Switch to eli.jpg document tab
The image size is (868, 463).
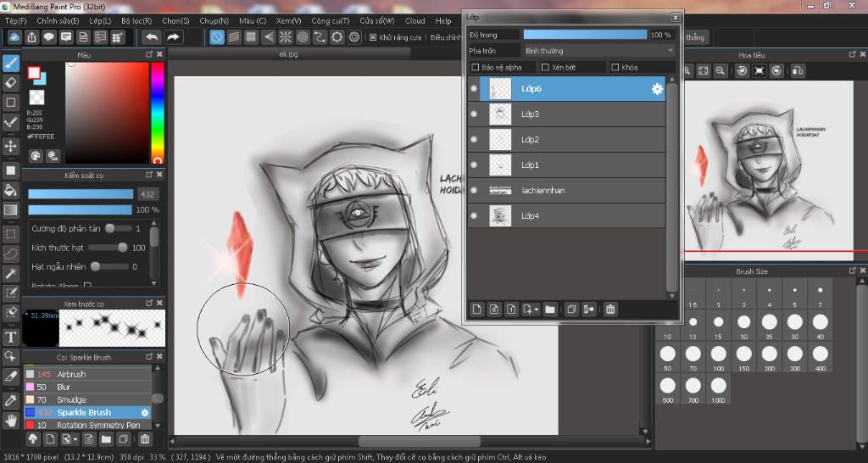(x=290, y=54)
